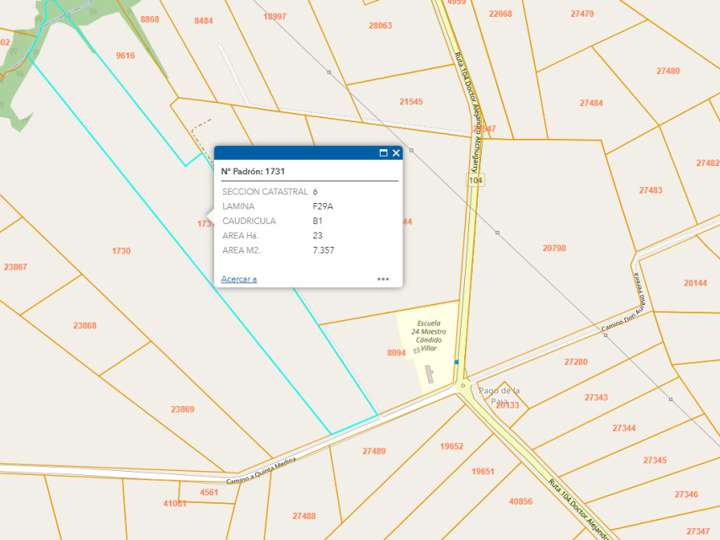The width and height of the screenshot is (720, 540).
Task: Select parcel number 23869
Action: tap(182, 409)
